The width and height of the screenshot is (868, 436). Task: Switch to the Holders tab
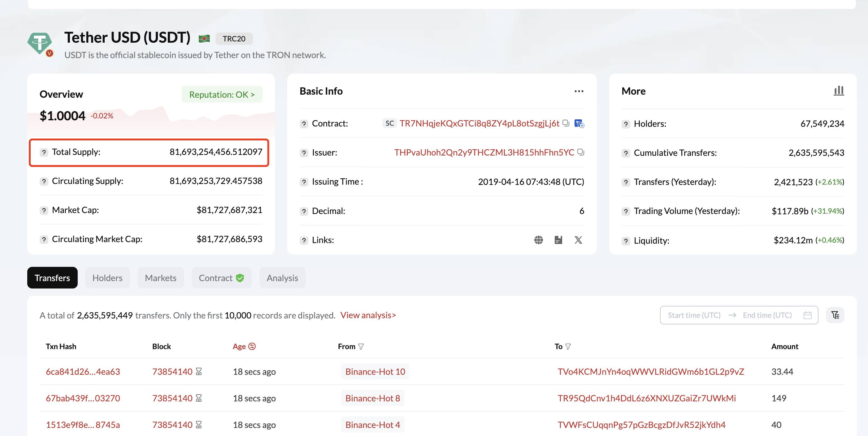107,278
